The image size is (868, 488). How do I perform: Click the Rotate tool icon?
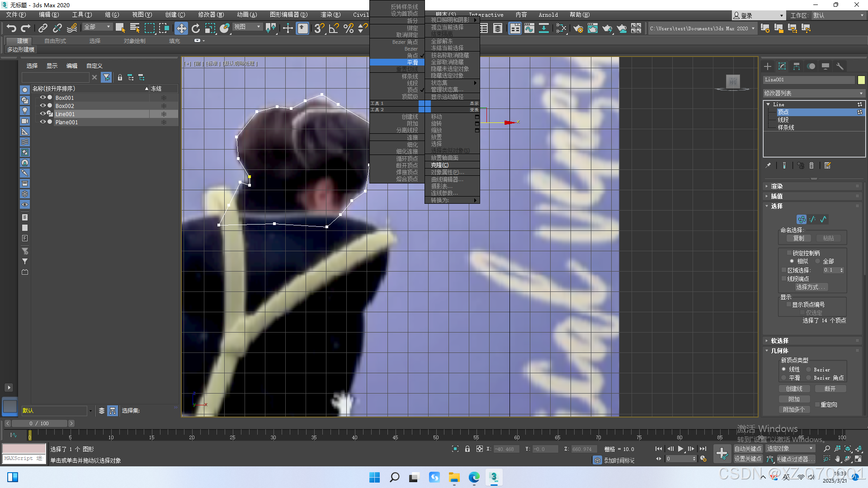[x=196, y=28]
